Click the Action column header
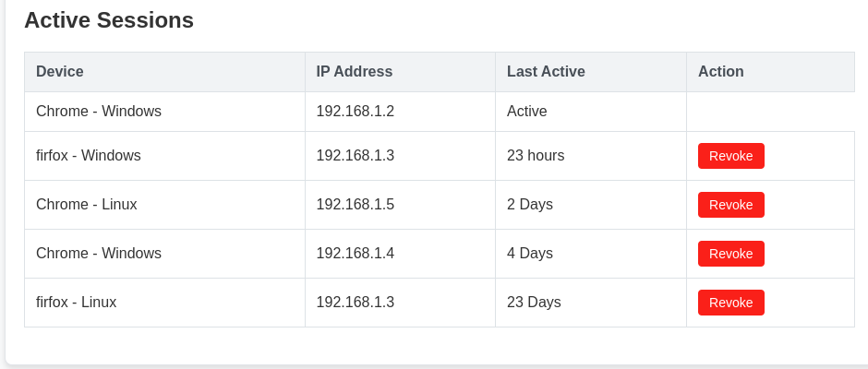Viewport: 868px width, 369px height. pos(720,71)
